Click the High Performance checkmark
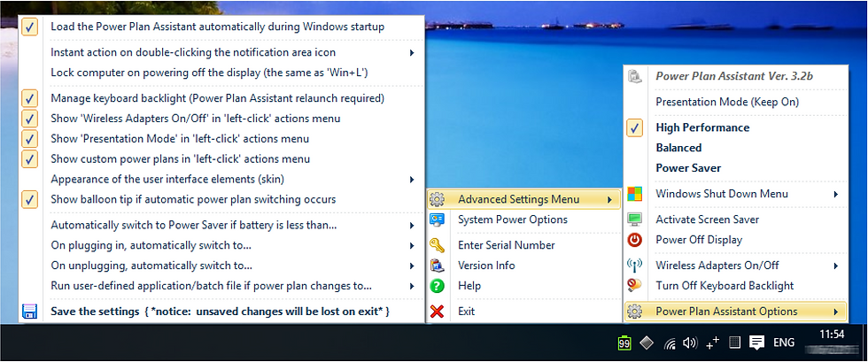This screenshot has height=362, width=868. 635,127
